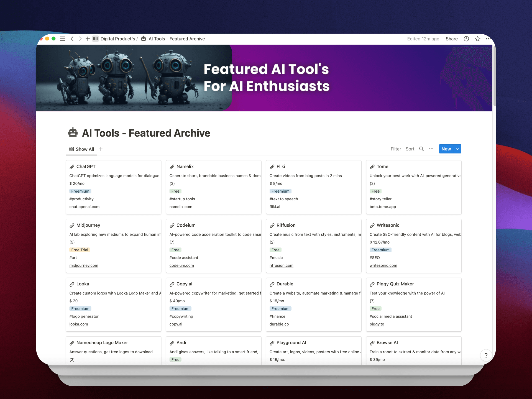The width and height of the screenshot is (532, 399).
Task: Select the Show All view tab
Action: pos(81,149)
